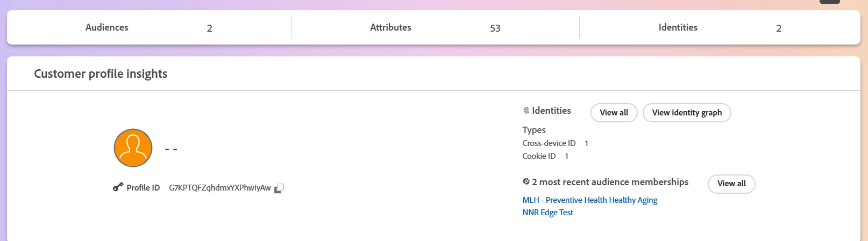View all audience memberships
Screen dimensions: 868x241
pos(731,184)
